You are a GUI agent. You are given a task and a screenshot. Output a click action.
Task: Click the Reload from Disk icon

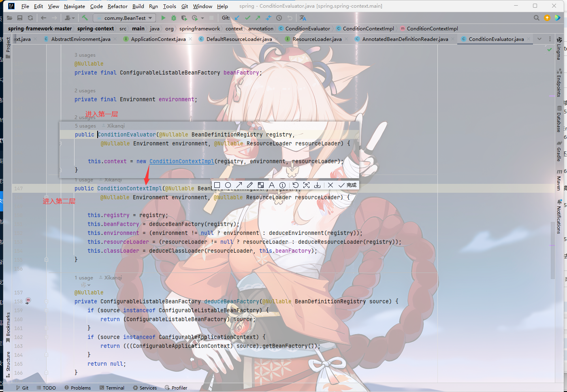coord(30,18)
